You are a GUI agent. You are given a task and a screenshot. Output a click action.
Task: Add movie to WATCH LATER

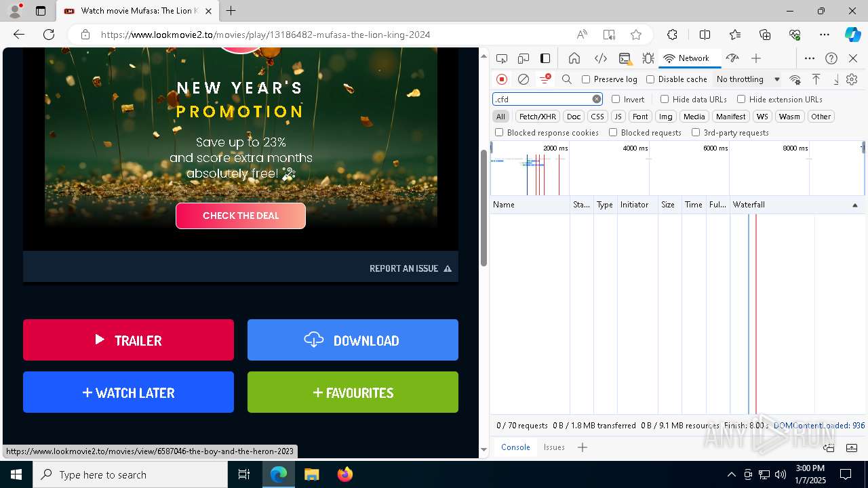128,392
